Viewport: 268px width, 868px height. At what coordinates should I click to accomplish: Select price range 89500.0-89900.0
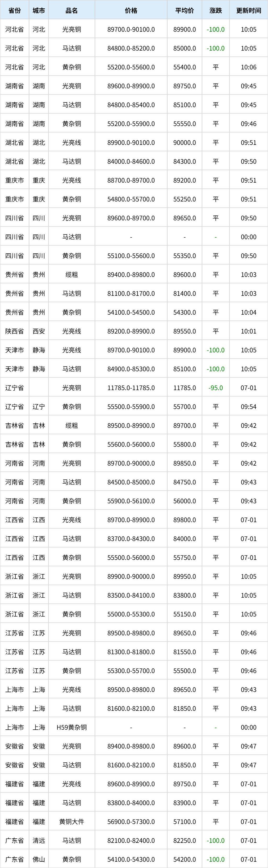pos(131,425)
